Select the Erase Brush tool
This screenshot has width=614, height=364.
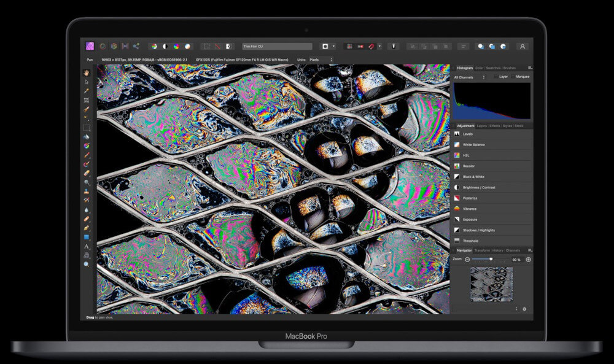point(87,173)
